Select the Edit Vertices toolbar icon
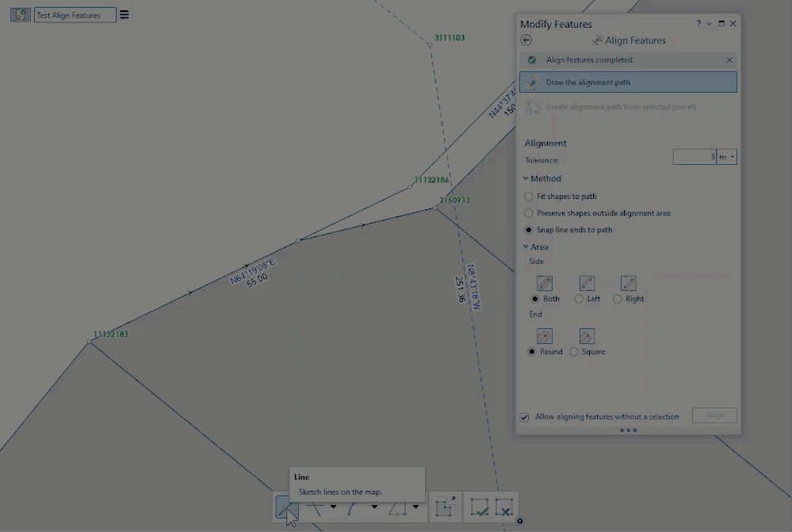This screenshot has height=532, width=792. (445, 507)
